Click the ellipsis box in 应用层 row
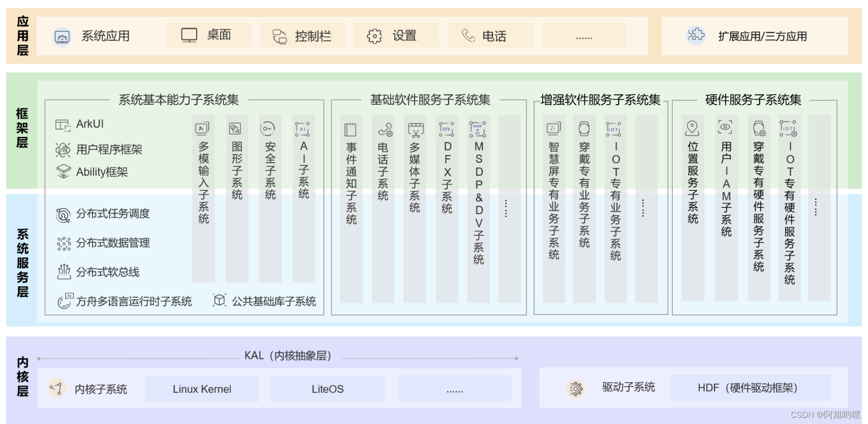The height and width of the screenshot is (424, 868). coord(584,36)
